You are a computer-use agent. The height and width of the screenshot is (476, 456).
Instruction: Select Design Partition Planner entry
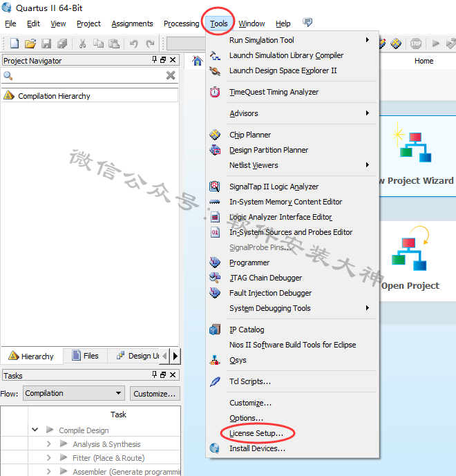[292, 150]
